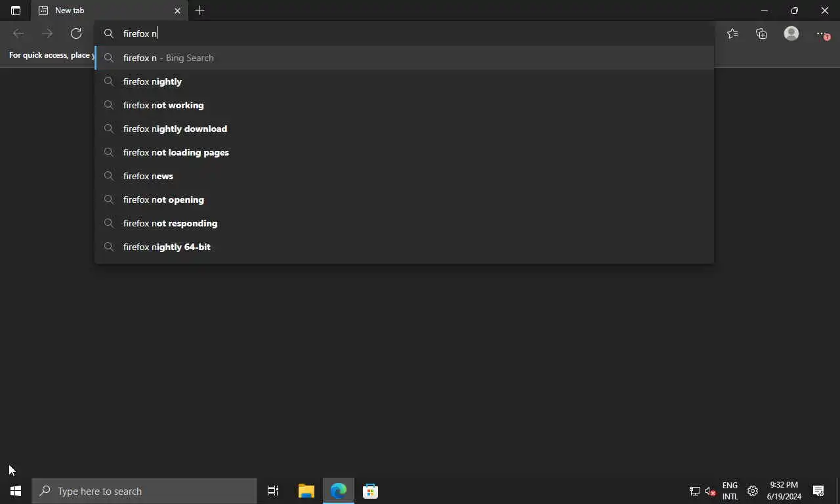Open the Favorites star icon
The image size is (840, 504).
pos(732,33)
